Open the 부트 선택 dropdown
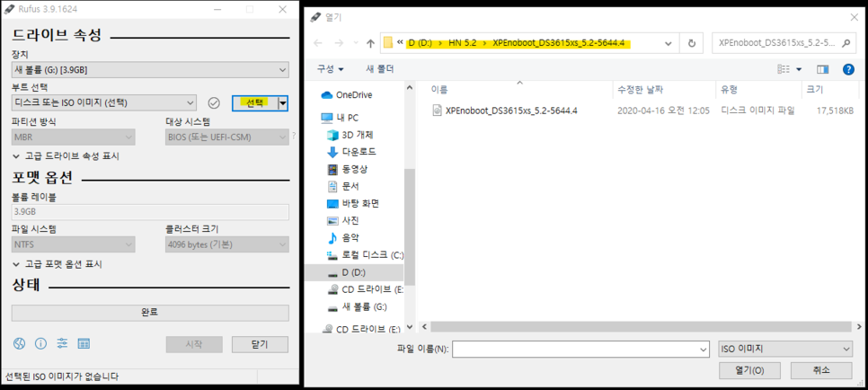 (104, 102)
